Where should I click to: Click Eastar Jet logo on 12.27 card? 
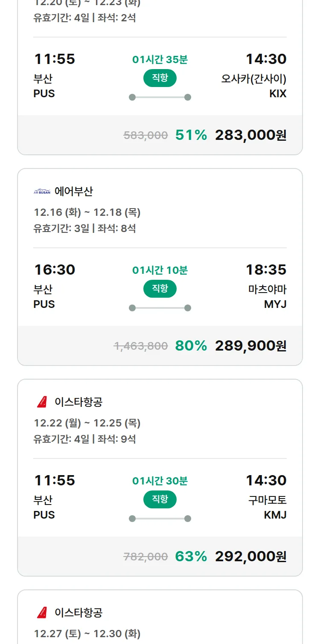click(42, 612)
